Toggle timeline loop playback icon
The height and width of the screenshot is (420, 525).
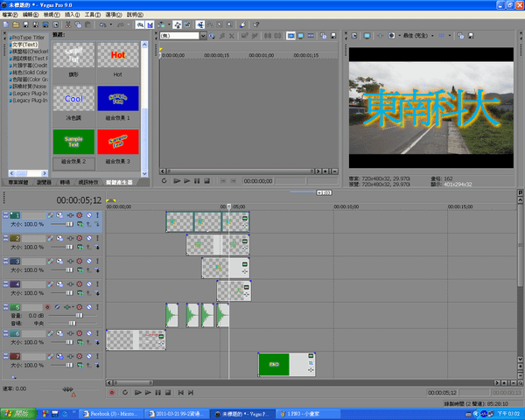[x=124, y=392]
